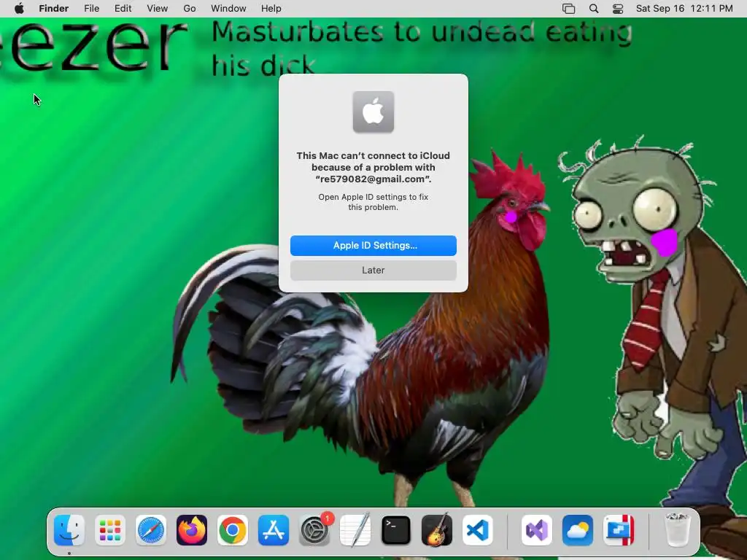The height and width of the screenshot is (560, 747).
Task: Open Launchpad in the Dock
Action: coord(110,530)
